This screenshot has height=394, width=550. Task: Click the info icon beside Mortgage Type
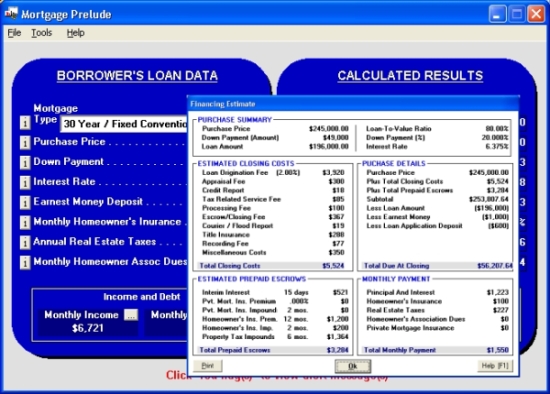click(25, 123)
